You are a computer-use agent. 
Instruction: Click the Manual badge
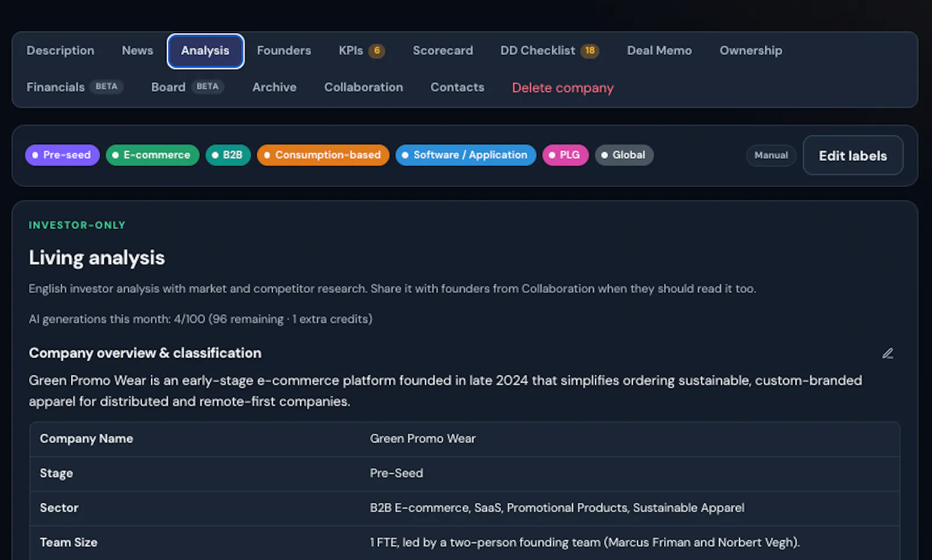coord(771,155)
